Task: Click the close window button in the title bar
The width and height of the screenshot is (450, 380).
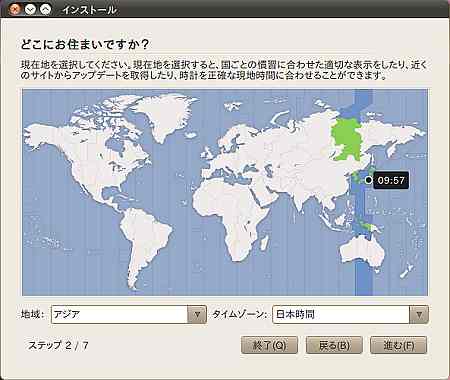Action: click(x=15, y=9)
